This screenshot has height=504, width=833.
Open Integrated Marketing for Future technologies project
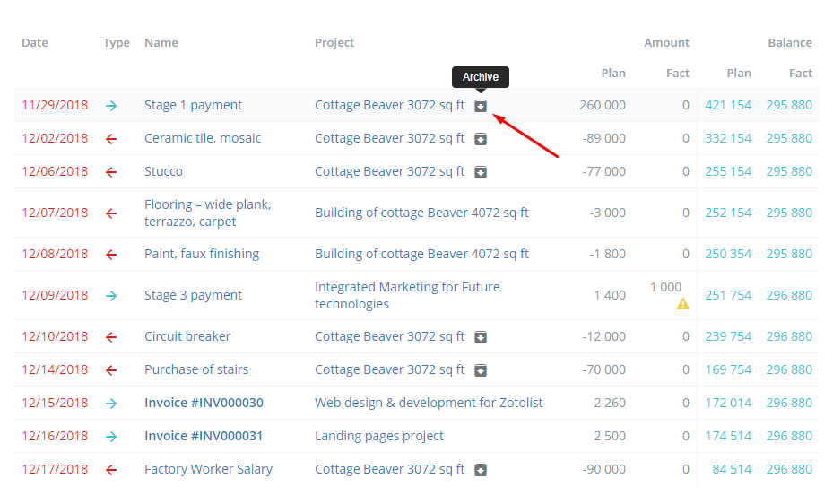[x=407, y=295]
